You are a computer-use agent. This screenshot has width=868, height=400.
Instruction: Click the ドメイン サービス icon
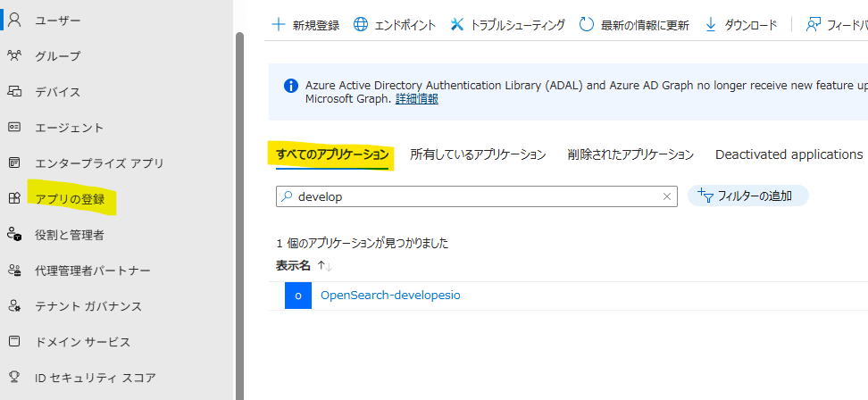coord(14,341)
